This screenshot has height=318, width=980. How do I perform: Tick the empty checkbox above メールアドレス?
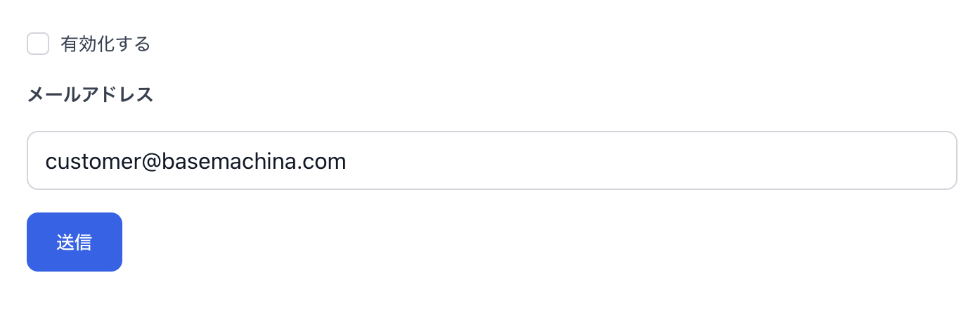point(38,44)
